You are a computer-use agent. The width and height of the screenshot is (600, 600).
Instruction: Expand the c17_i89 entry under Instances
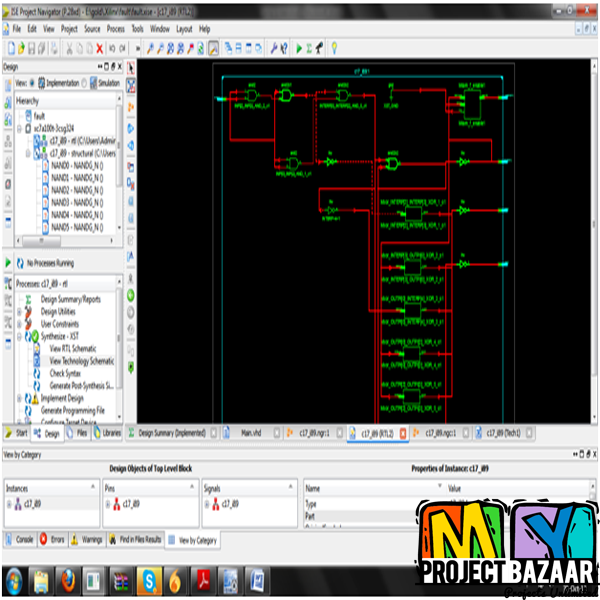pos(10,505)
